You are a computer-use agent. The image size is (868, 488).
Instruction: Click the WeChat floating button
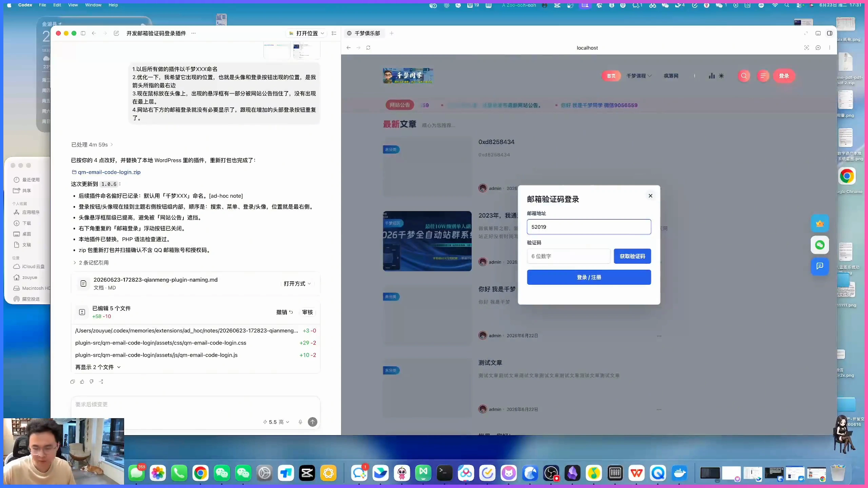coord(820,245)
